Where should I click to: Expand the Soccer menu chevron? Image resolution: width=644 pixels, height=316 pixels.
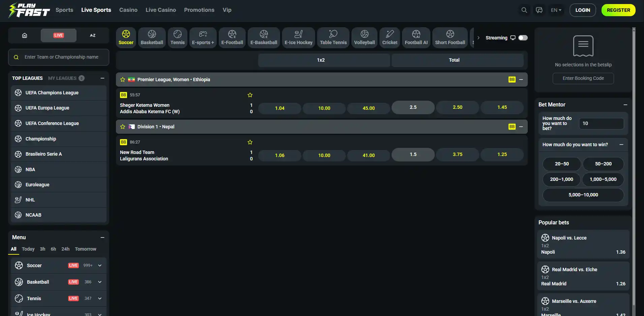click(100, 265)
